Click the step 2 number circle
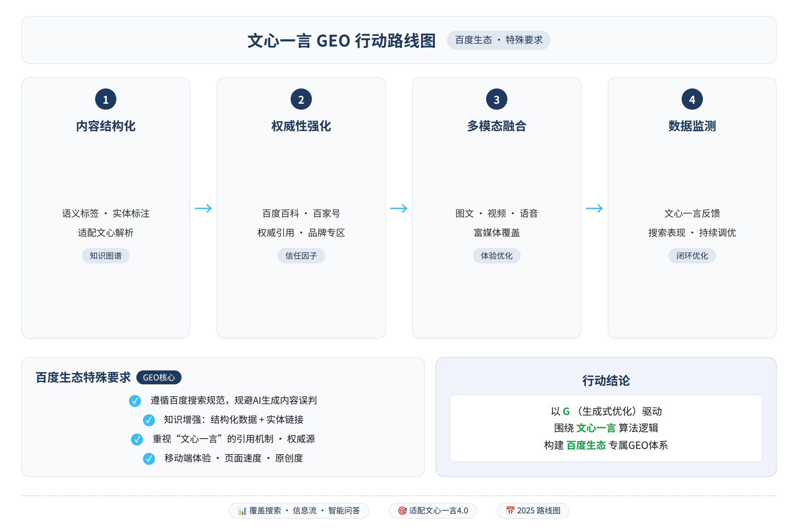The image size is (798, 532). pos(301,99)
